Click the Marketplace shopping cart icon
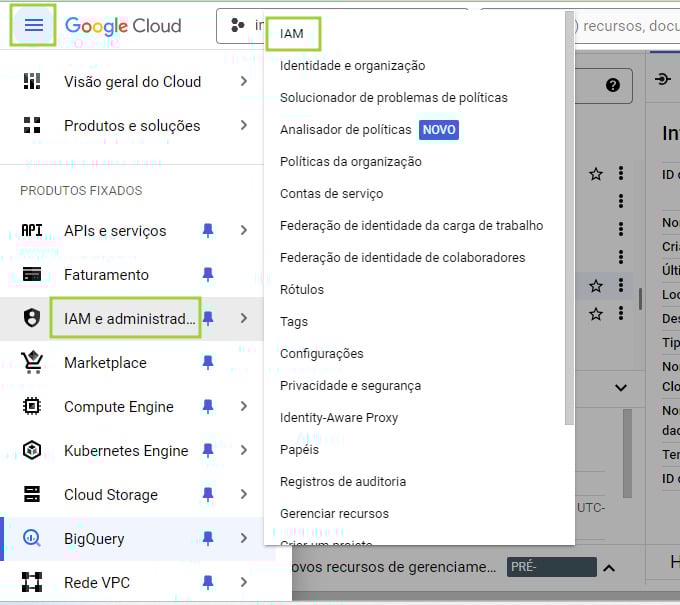Viewport: 680px width, 605px height. tap(32, 362)
